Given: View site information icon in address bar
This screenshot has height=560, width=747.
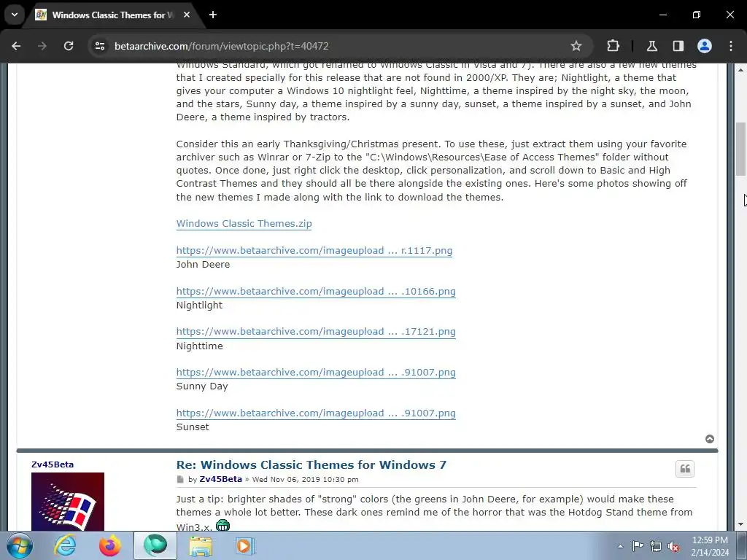Looking at the screenshot, I should point(100,46).
